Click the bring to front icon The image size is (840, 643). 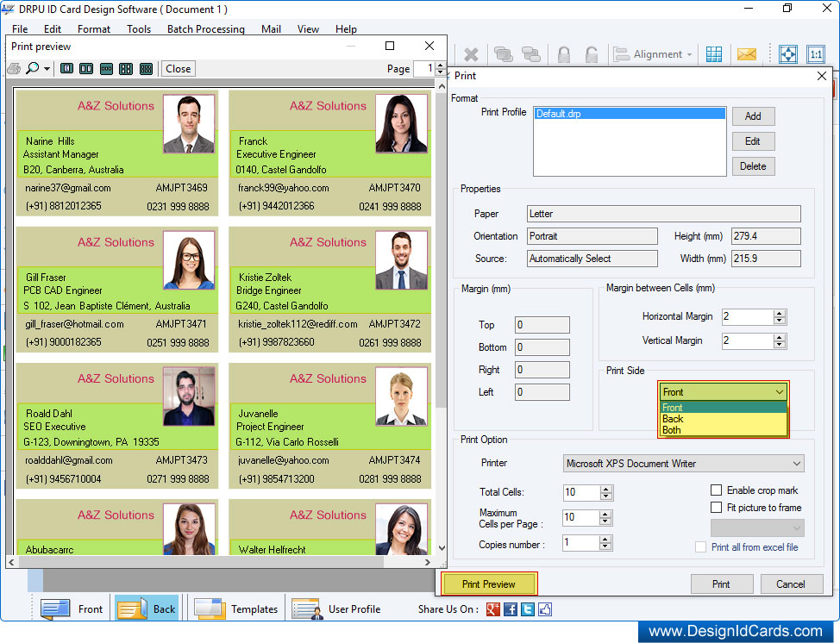(503, 54)
